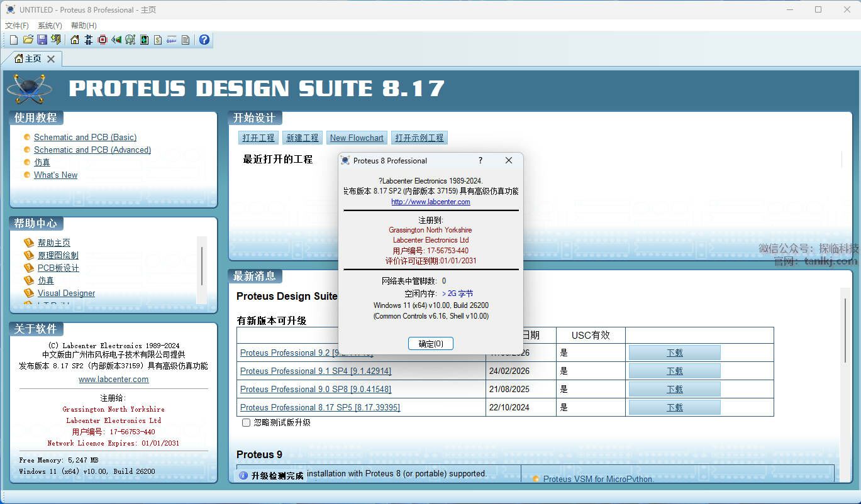Click the question mark button in the About dialog title bar

480,160
